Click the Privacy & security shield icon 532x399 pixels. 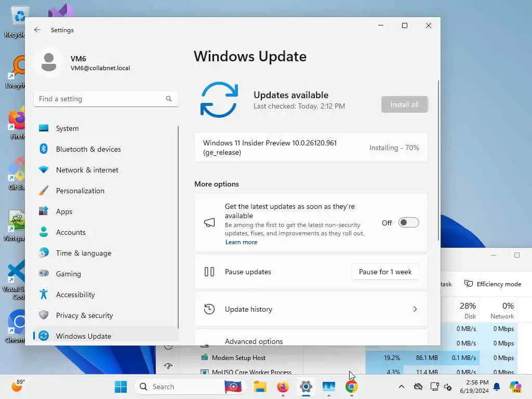tap(44, 315)
